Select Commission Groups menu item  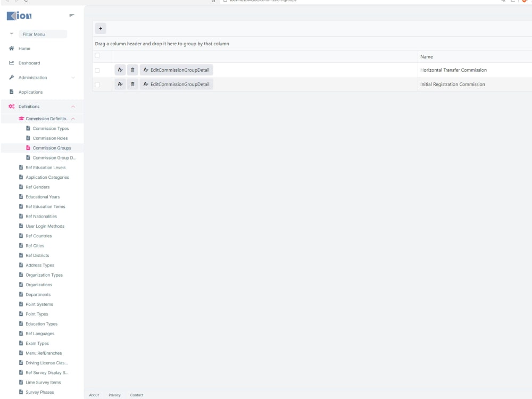[x=52, y=148]
